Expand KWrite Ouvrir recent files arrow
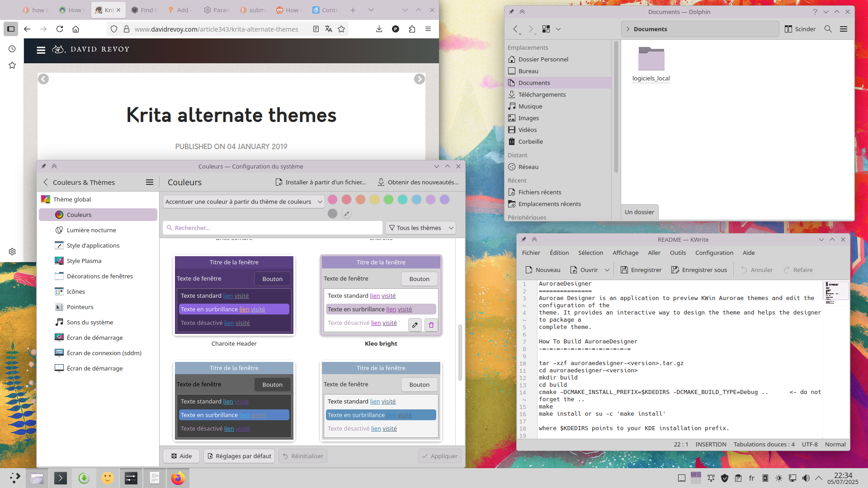The width and height of the screenshot is (868, 488). tap(607, 270)
